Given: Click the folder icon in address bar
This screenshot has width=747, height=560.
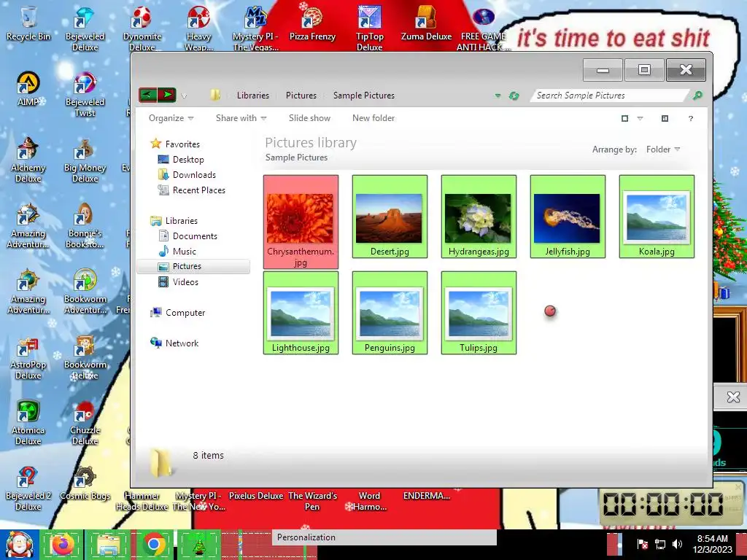Looking at the screenshot, I should pyautogui.click(x=215, y=96).
